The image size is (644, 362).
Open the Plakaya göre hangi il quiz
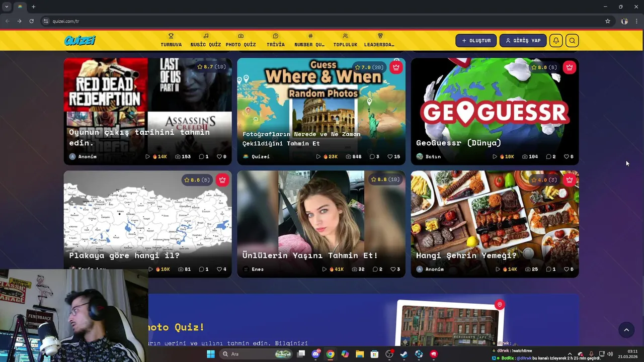pos(147,224)
